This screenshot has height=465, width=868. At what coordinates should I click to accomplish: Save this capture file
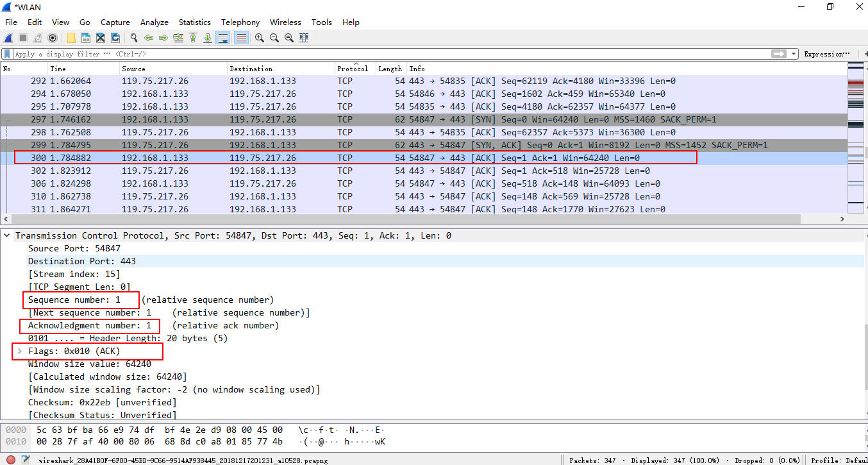(x=86, y=38)
